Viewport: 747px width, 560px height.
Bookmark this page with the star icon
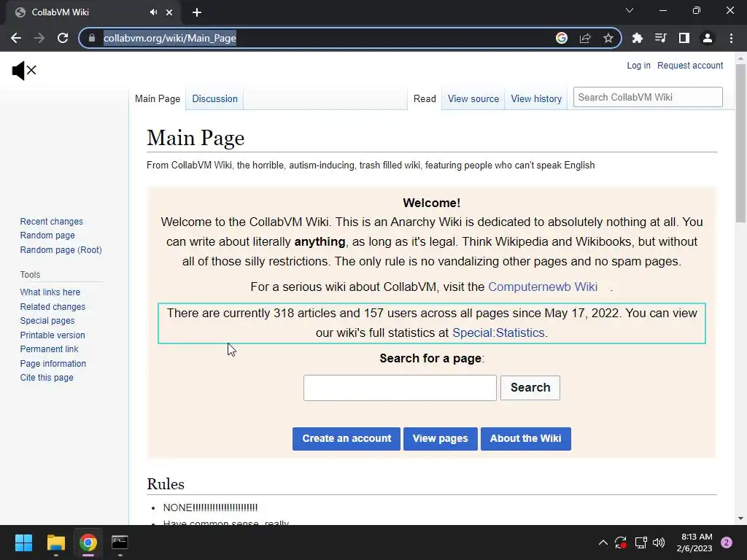tap(608, 38)
